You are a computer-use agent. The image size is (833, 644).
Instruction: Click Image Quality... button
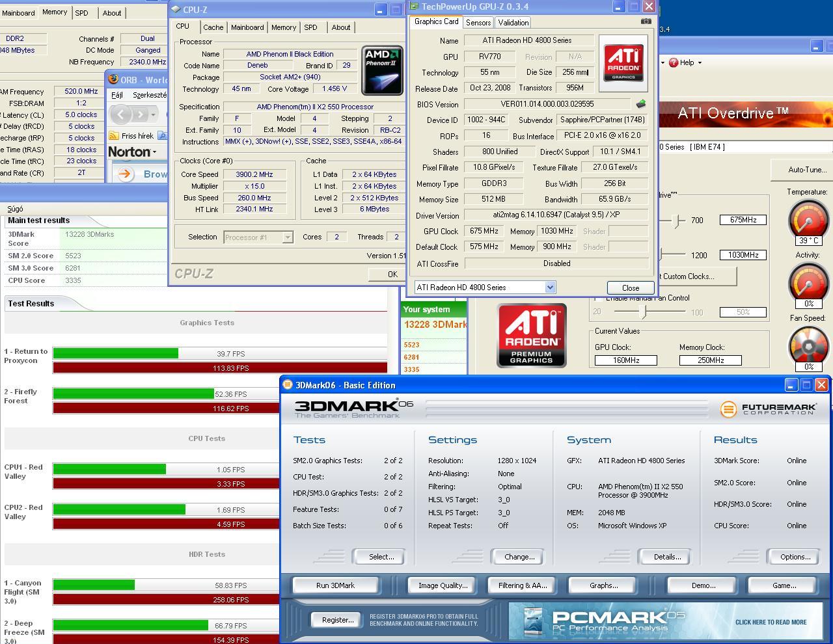443,585
